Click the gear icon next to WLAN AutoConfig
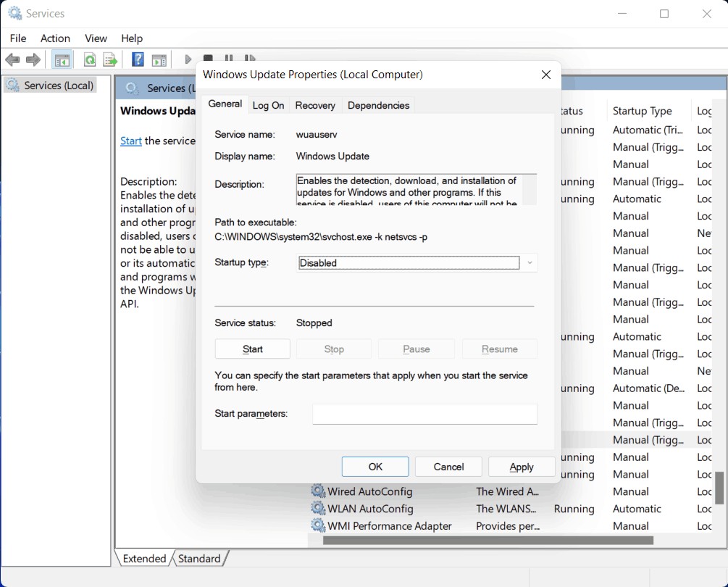 318,509
